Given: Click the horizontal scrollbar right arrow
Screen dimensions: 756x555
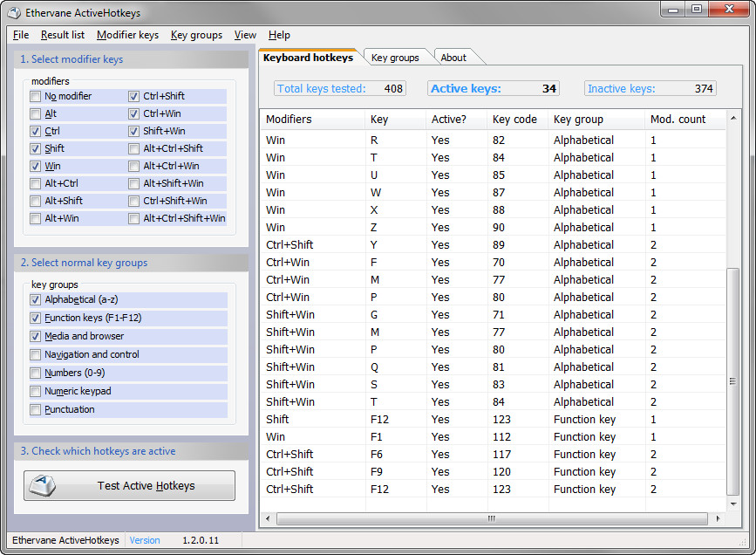Looking at the screenshot, I should 718,519.
